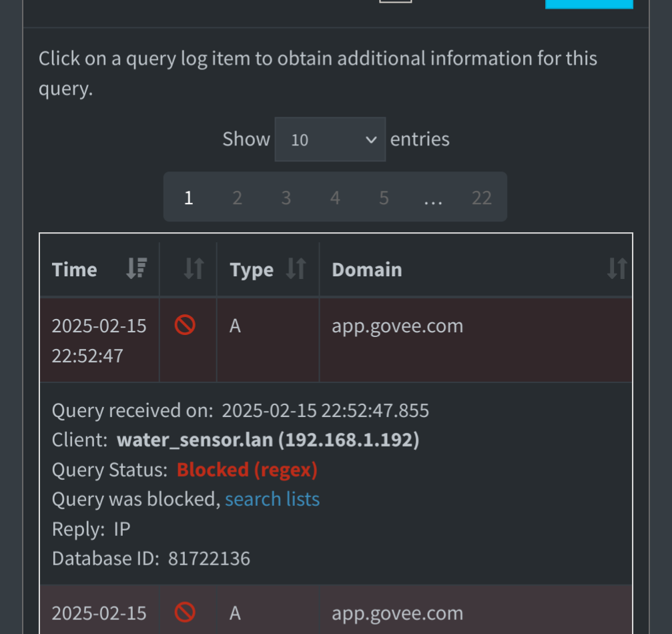Go to page 5 of query log
Image resolution: width=672 pixels, height=634 pixels.
[384, 197]
